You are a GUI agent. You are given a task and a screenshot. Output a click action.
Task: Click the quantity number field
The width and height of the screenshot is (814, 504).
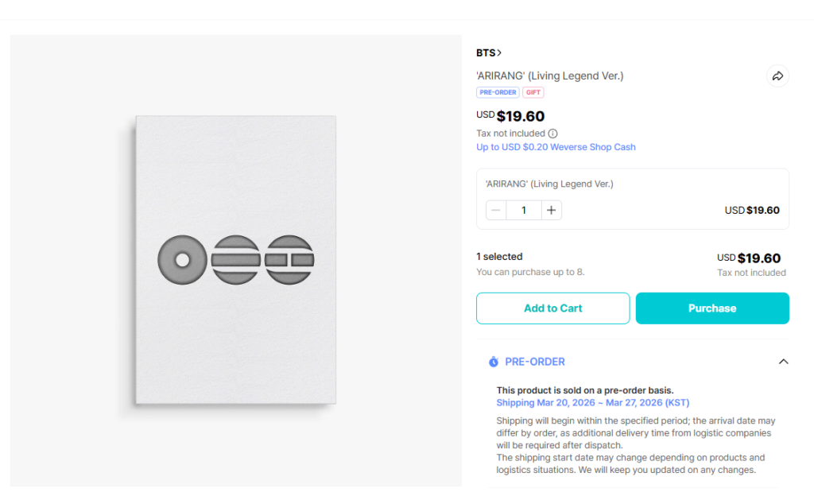click(524, 211)
